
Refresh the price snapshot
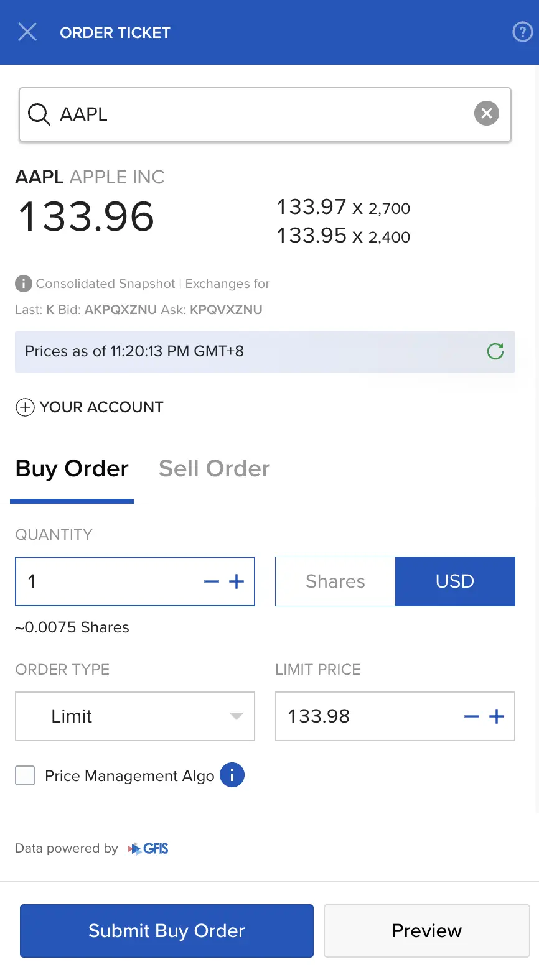495,351
